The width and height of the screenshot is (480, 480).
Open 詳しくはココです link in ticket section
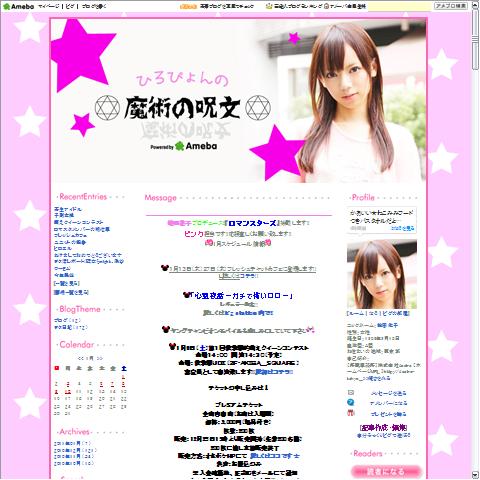pyautogui.click(x=275, y=455)
